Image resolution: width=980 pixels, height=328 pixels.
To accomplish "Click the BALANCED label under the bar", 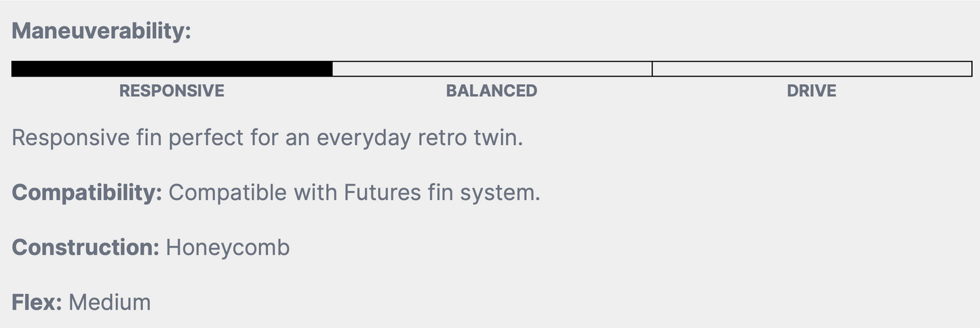I will pyautogui.click(x=492, y=91).
